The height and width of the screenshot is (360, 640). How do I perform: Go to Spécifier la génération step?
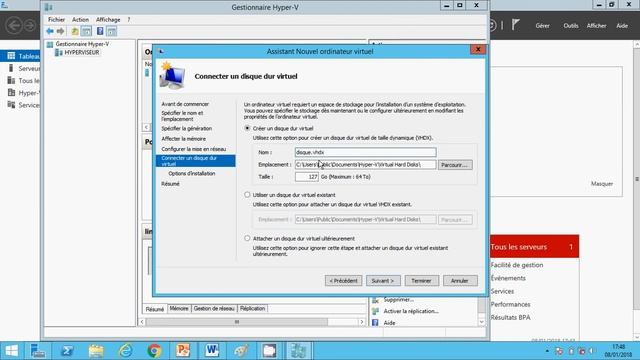pyautogui.click(x=187, y=128)
